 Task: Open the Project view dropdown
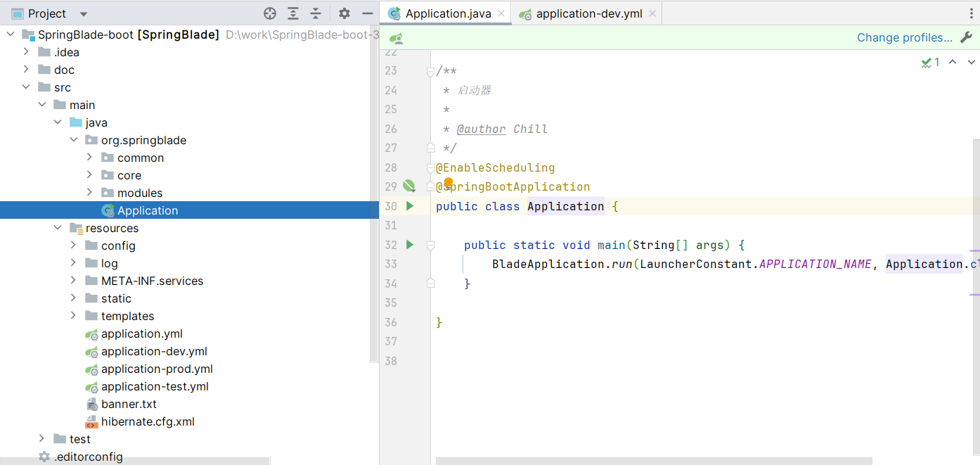pos(84,14)
